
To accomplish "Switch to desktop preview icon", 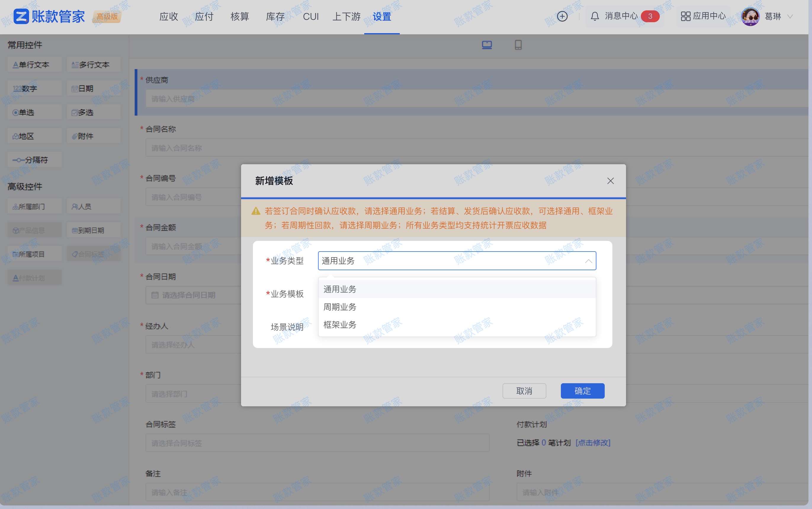I will click(x=487, y=45).
